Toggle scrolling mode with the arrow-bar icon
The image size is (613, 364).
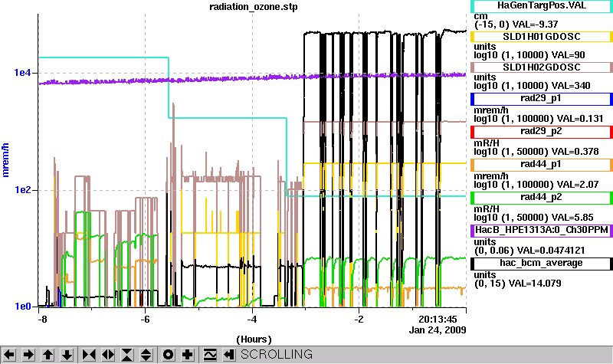pyautogui.click(x=229, y=355)
